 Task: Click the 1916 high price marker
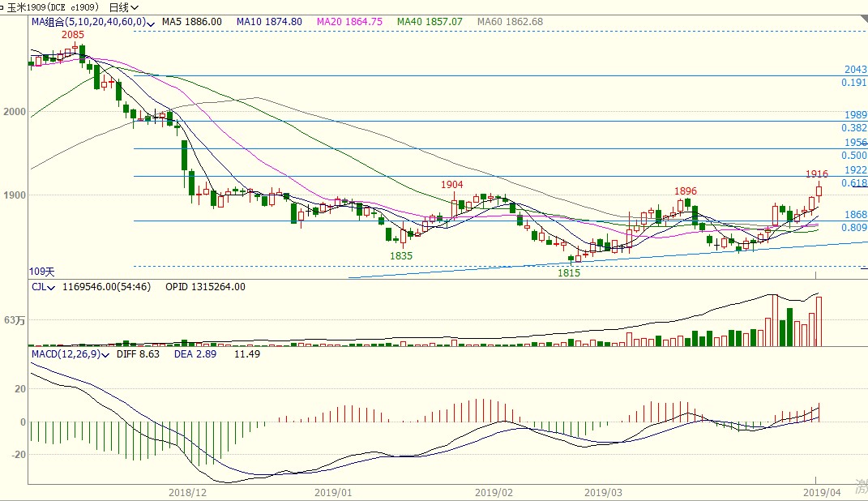tap(816, 174)
